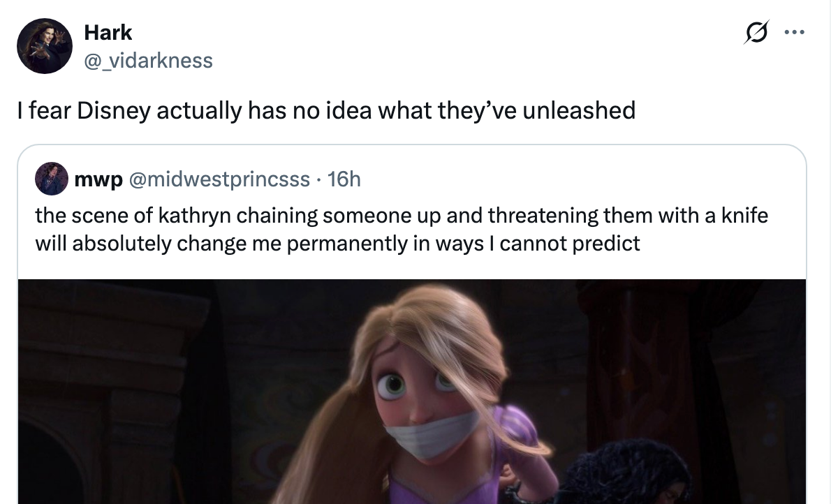Image resolution: width=831 pixels, height=504 pixels.
Task: Open the @_vidarkness handle link
Action: pyautogui.click(x=148, y=61)
